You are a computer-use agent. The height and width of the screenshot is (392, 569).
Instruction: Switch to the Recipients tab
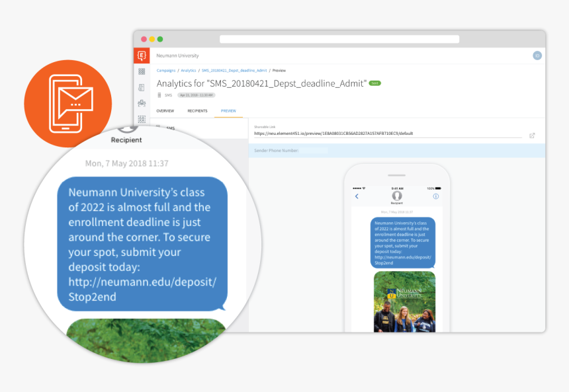197,111
